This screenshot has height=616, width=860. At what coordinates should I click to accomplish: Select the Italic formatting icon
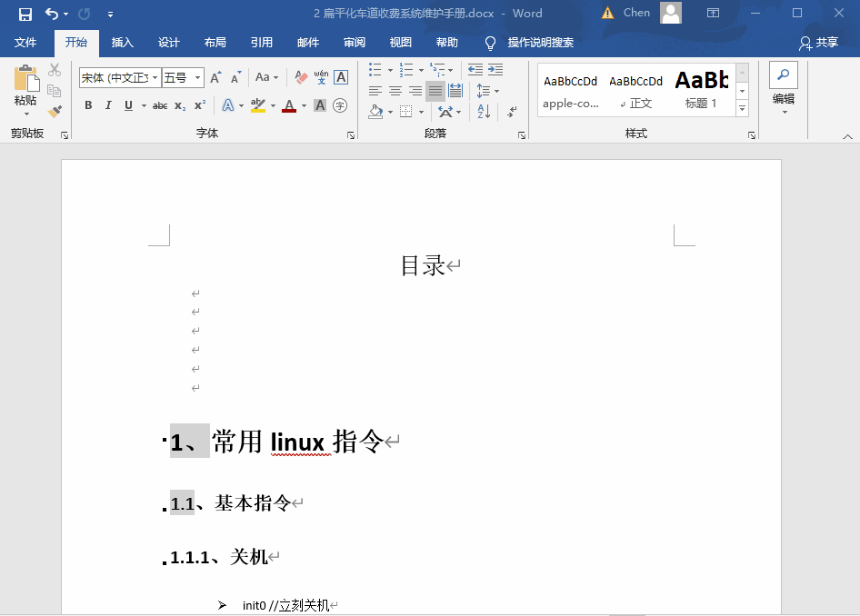coord(108,104)
